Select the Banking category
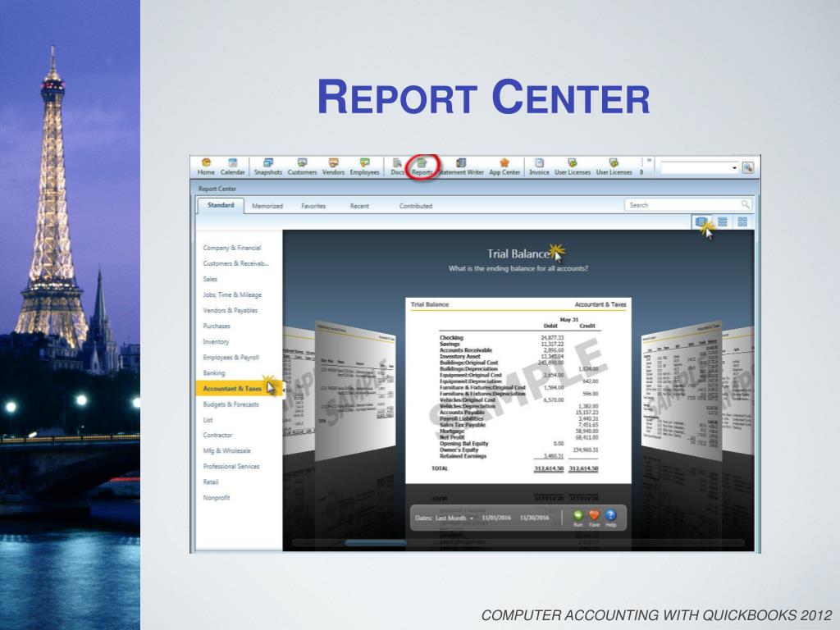This screenshot has height=630, width=840. pos(214,373)
